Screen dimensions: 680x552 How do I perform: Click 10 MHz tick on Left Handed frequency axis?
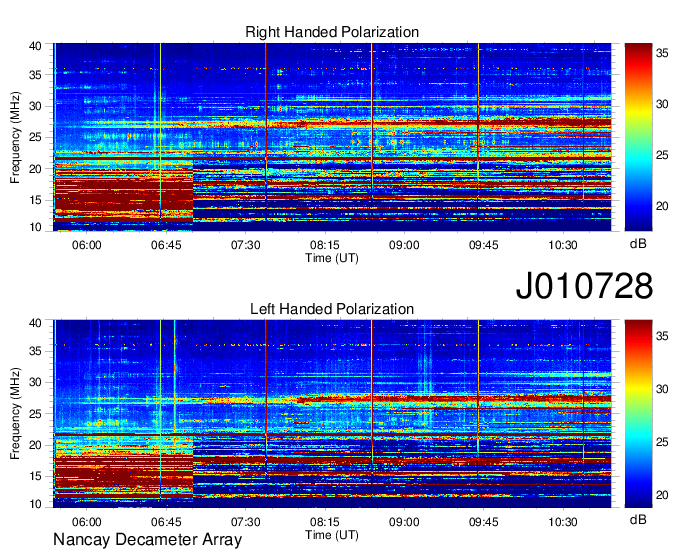point(35,504)
